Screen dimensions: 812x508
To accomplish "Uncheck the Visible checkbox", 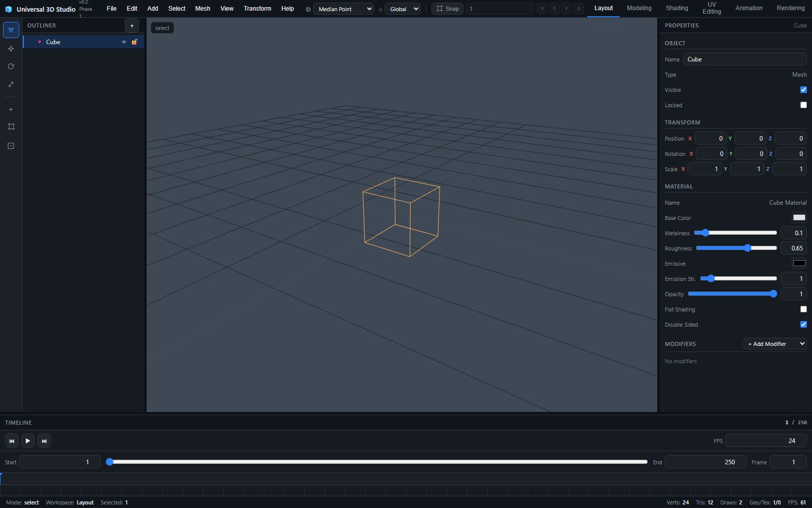I will [803, 90].
